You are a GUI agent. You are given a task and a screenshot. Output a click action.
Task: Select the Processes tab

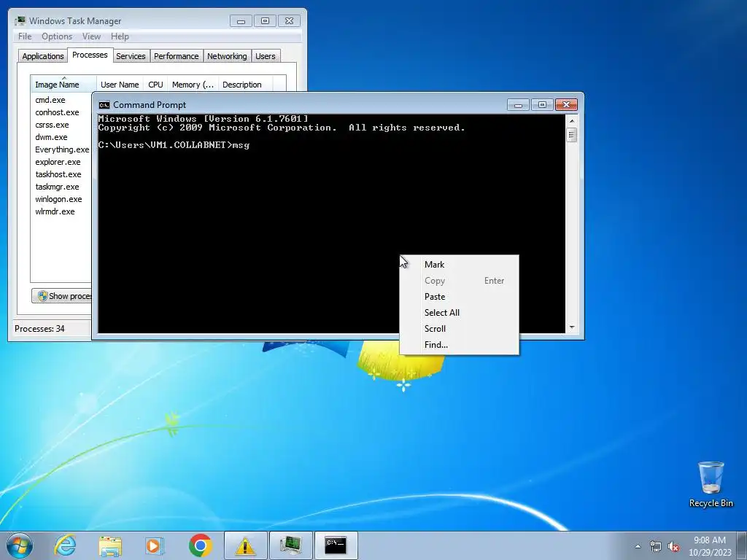90,55
